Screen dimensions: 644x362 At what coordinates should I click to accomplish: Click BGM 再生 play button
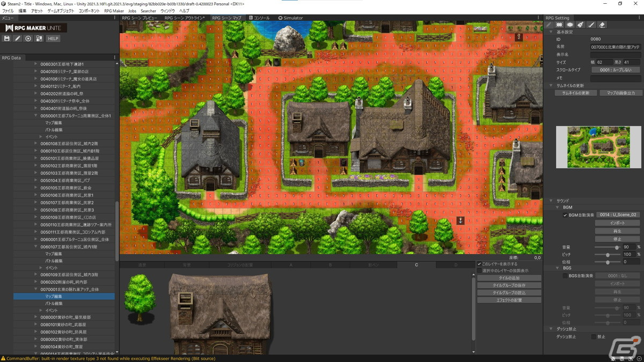point(617,231)
